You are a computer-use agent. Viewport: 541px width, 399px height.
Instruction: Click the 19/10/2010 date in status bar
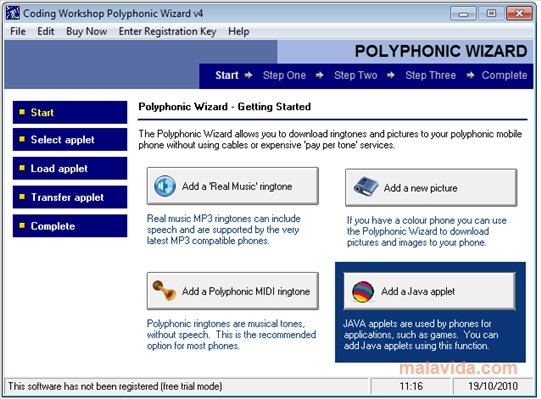(493, 386)
